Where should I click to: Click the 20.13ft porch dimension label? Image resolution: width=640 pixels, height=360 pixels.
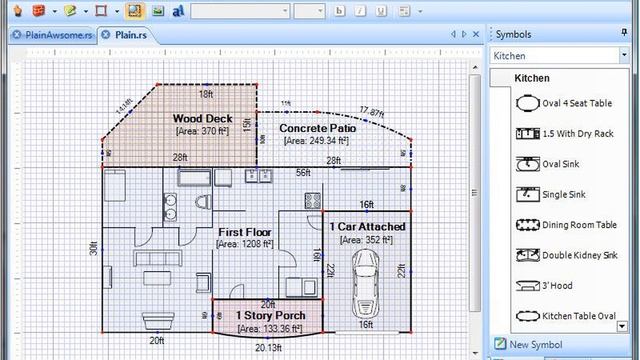click(268, 348)
